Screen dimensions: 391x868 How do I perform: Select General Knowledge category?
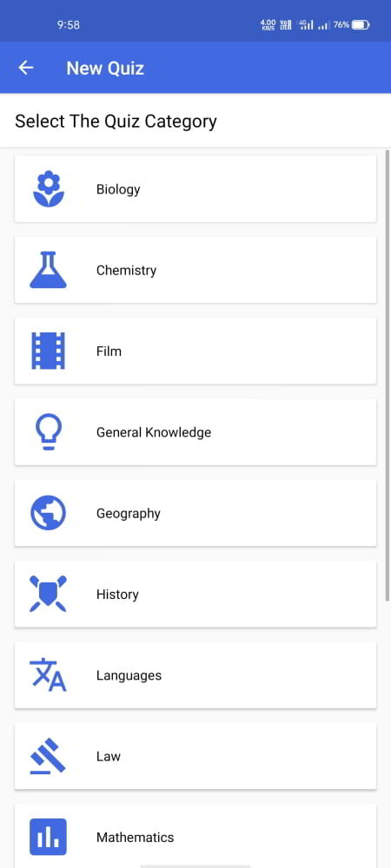(195, 432)
